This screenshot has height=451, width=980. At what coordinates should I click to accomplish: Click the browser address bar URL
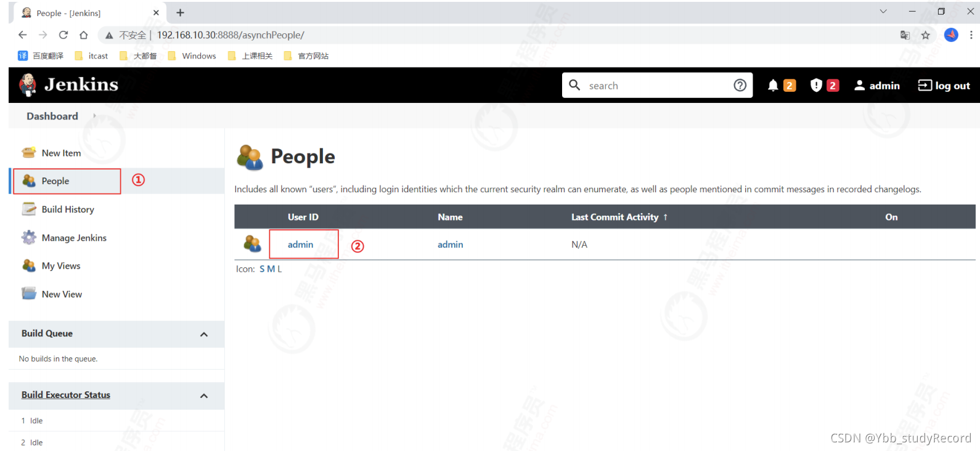[231, 35]
